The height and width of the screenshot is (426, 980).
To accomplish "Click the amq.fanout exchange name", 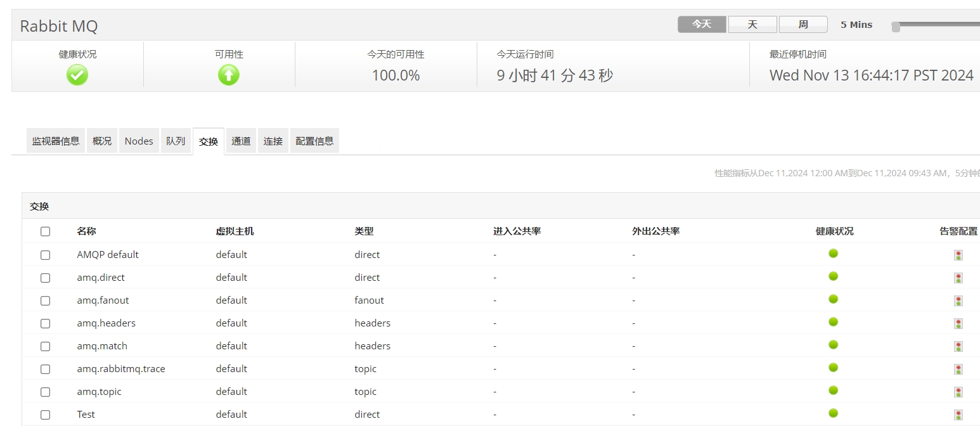I will tap(103, 300).
